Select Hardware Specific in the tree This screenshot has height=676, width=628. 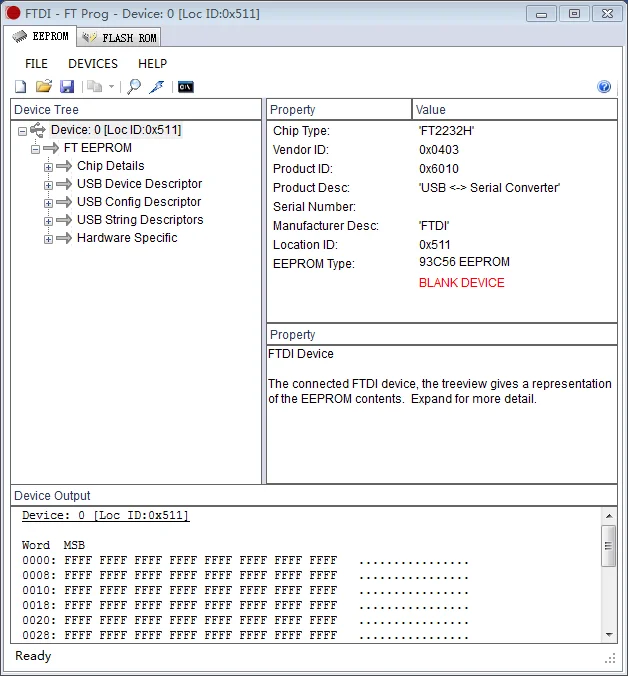tap(127, 238)
